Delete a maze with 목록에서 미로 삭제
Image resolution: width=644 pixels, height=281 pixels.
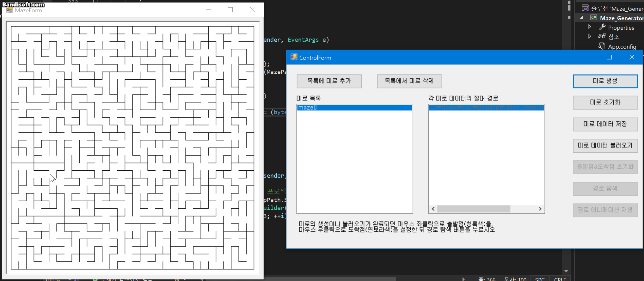[409, 81]
